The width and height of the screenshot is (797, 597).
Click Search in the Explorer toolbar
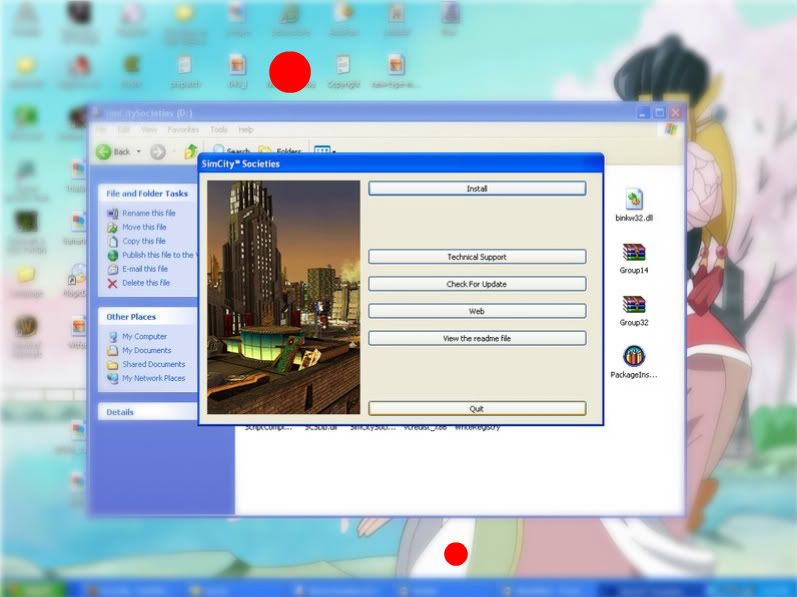pos(231,151)
